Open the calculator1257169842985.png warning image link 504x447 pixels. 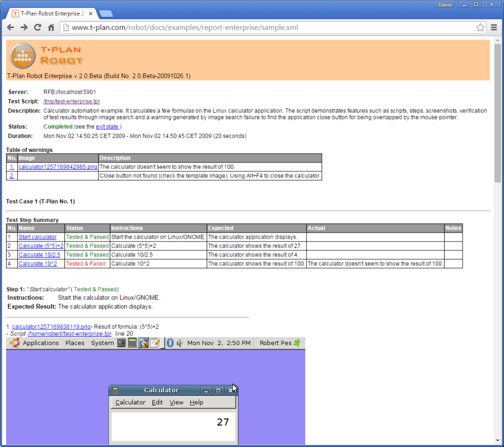coord(58,167)
